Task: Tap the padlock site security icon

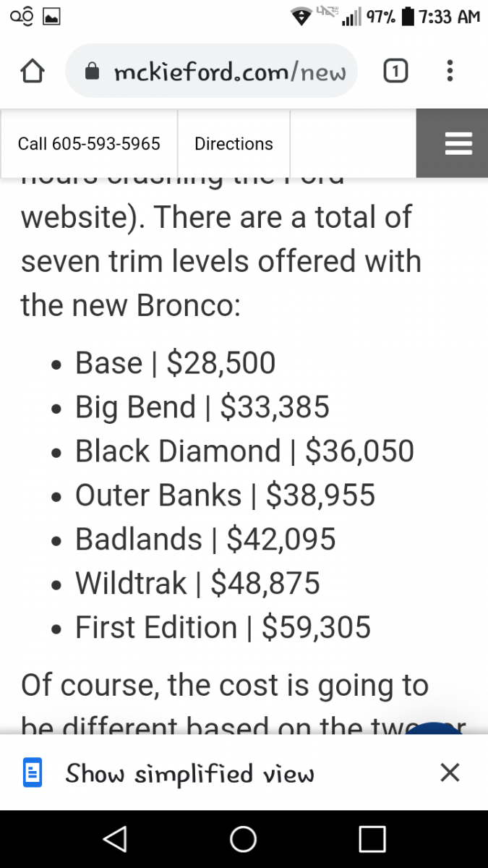Action: [92, 72]
